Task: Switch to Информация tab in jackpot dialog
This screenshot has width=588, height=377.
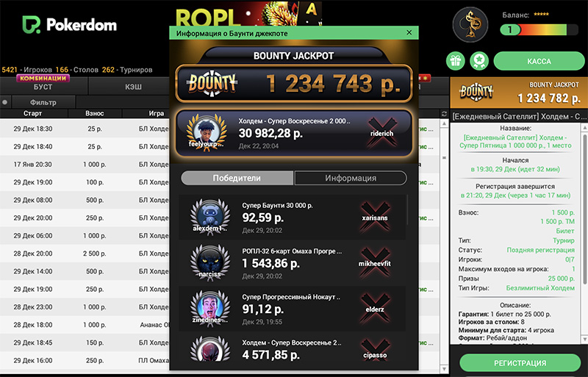Action: [x=351, y=178]
